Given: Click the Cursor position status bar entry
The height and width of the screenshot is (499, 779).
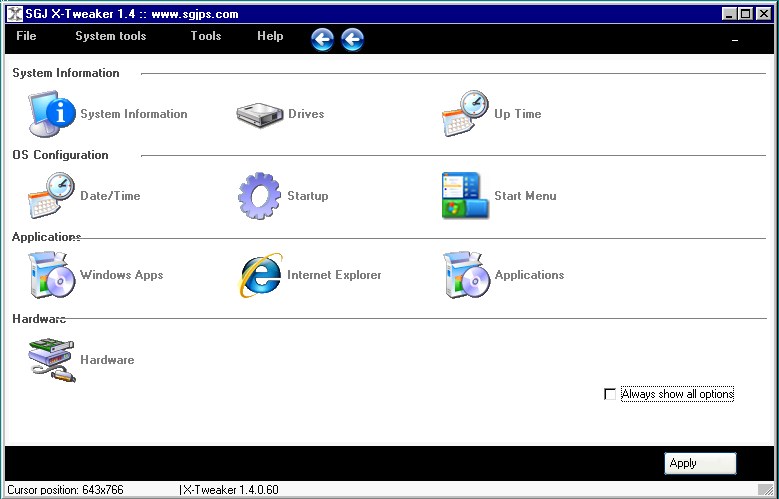Looking at the screenshot, I should [65, 490].
